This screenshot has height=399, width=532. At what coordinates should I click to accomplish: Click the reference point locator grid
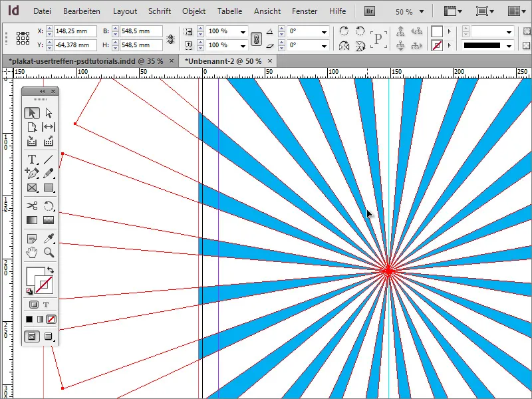pos(23,38)
